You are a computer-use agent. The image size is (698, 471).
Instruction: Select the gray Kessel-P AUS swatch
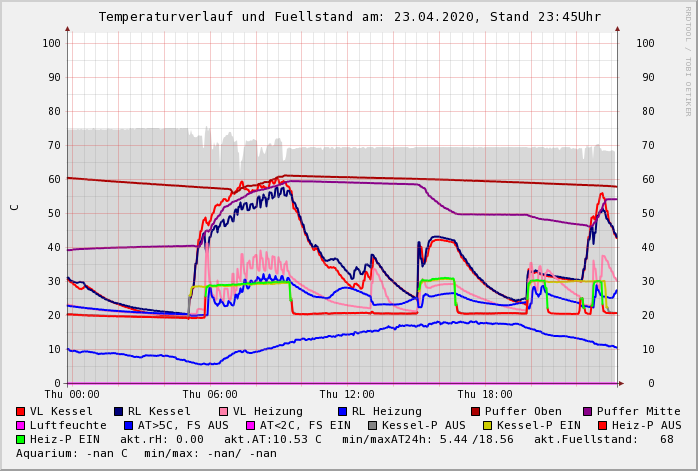pos(371,425)
